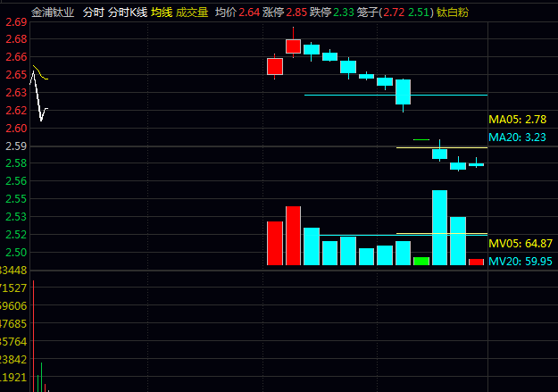Click the 金浦钛业 stock name
This screenshot has width=558, height=392.
click(53, 13)
